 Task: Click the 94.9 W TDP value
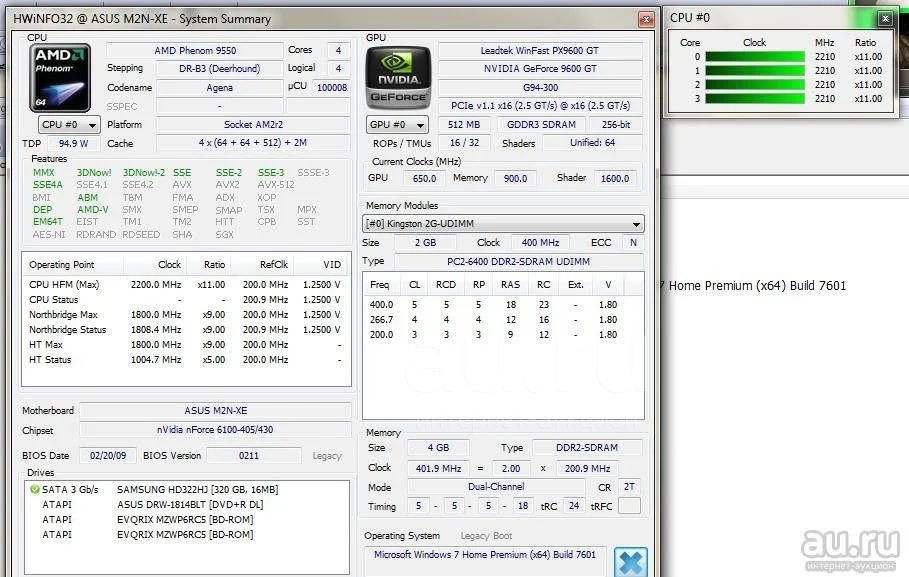coord(73,143)
